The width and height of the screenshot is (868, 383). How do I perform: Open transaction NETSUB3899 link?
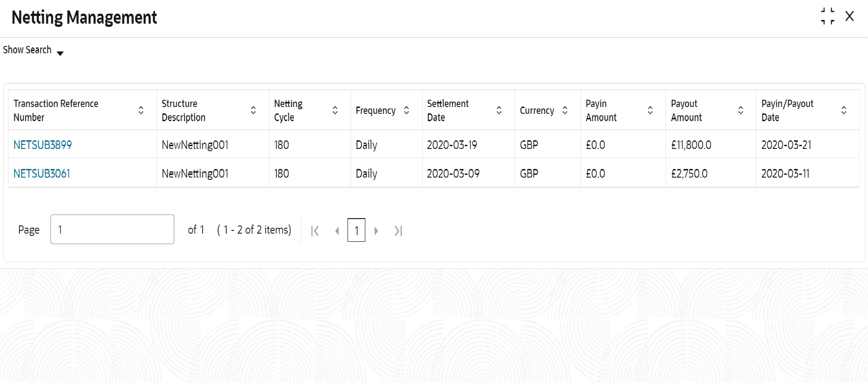click(43, 145)
